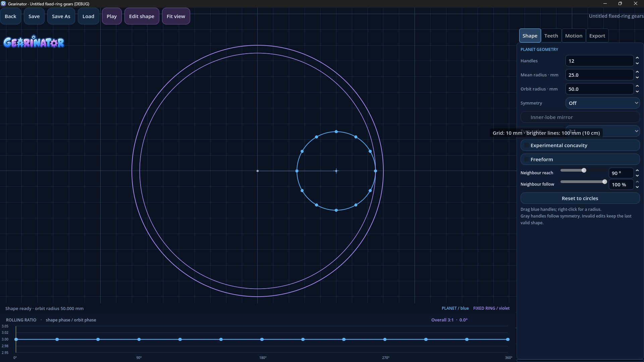Click the Neighbour reach 90° value field

pos(621,173)
